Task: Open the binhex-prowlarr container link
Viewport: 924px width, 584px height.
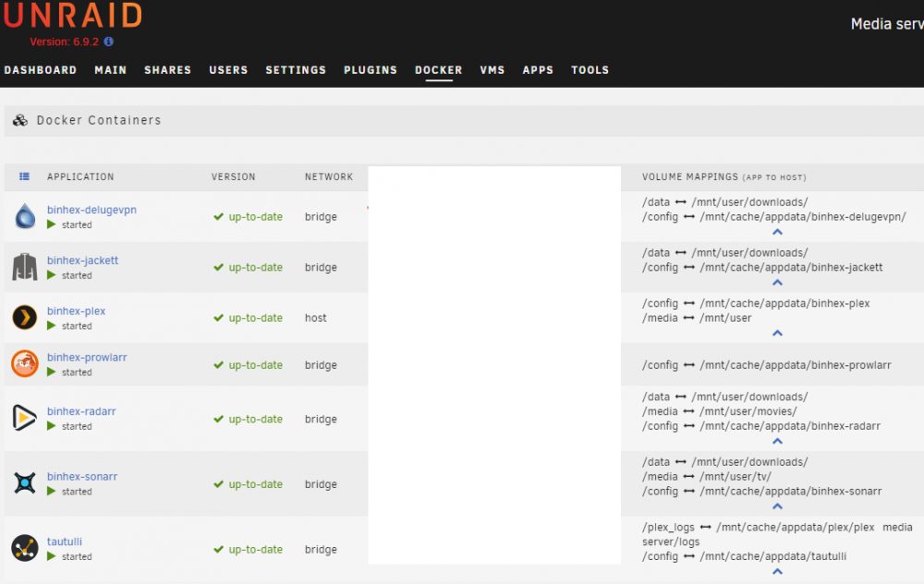Action: (87, 357)
